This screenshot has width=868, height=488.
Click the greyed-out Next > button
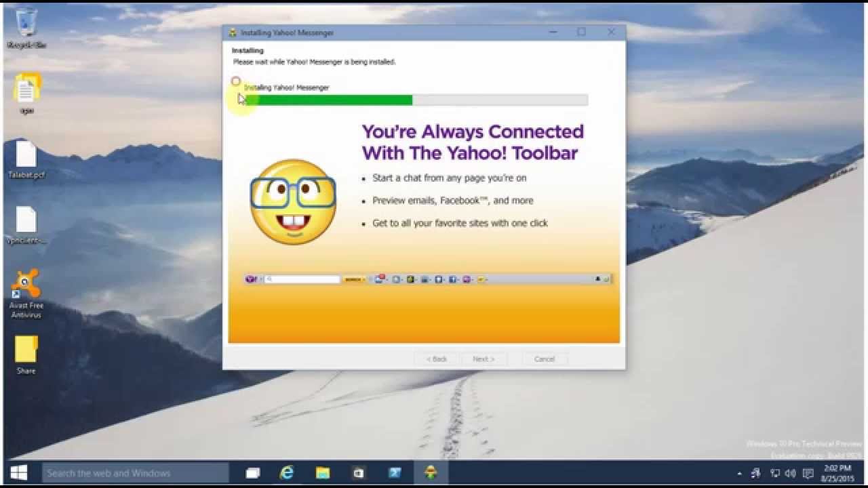[484, 359]
